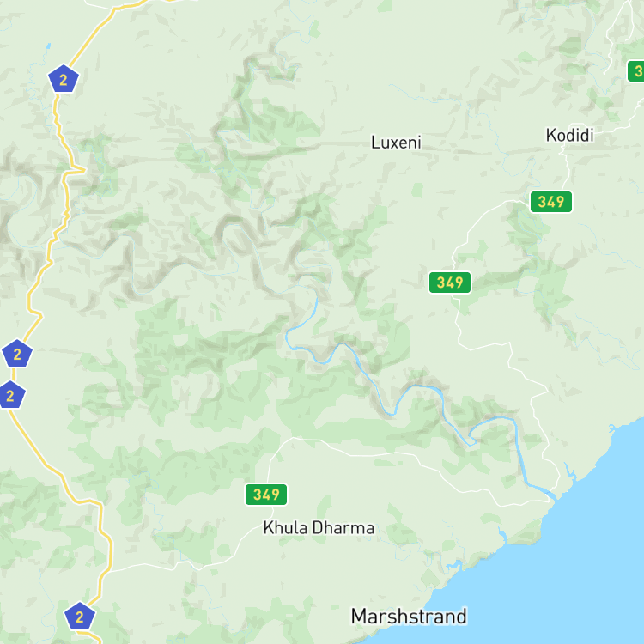Click the lower of the two adjacent Route 2 shields

coord(10,395)
